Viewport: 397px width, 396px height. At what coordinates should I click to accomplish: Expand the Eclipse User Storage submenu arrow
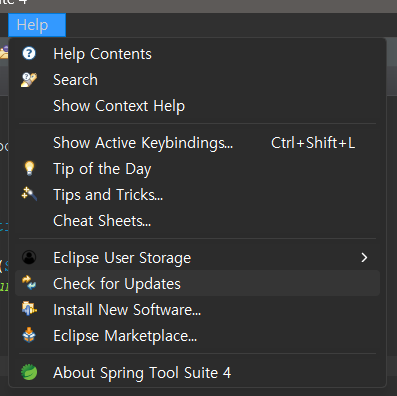(364, 257)
